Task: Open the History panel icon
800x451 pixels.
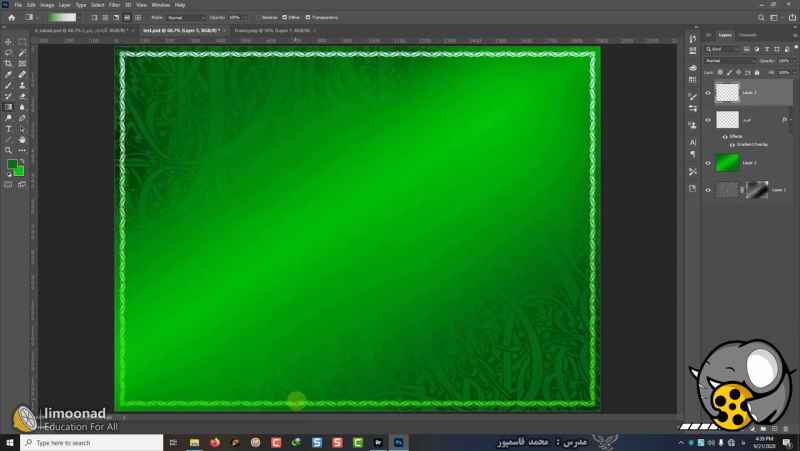Action: 693,40
